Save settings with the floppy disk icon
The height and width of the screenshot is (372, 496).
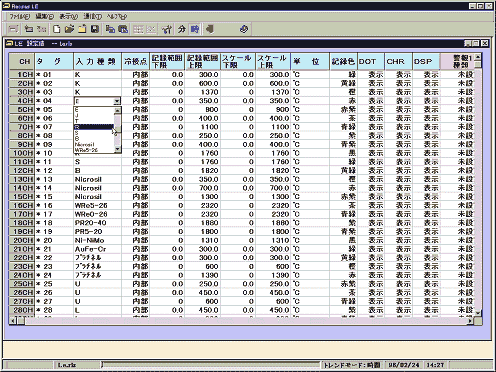pyautogui.click(x=95, y=29)
